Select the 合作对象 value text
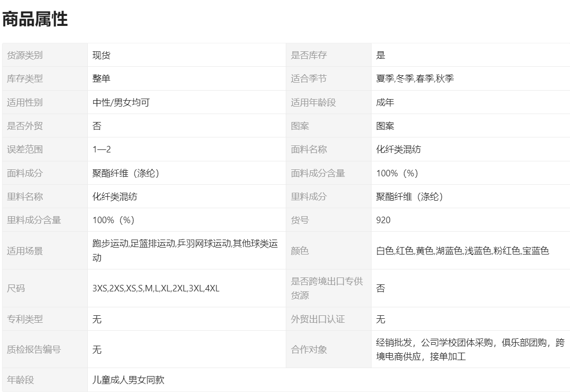 (470, 349)
